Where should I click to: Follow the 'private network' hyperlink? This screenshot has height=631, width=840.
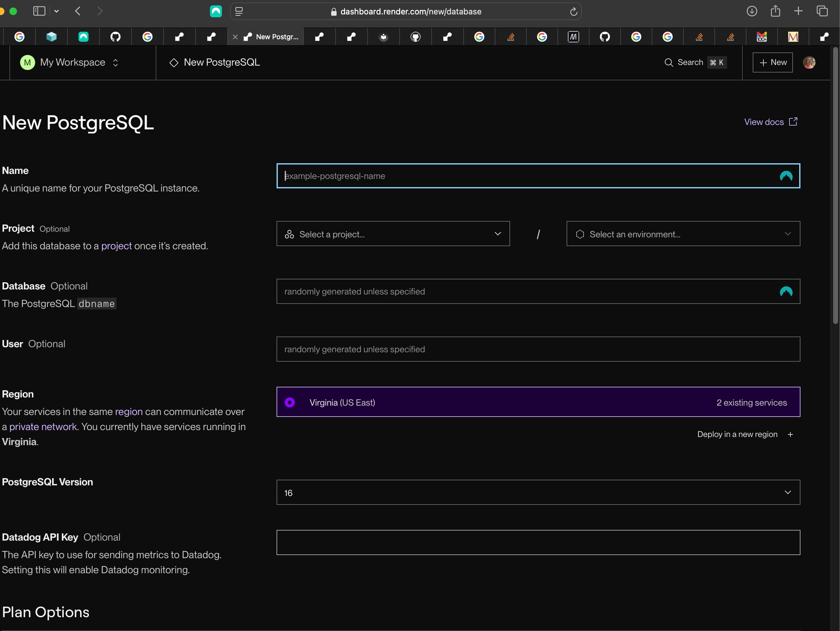click(43, 427)
